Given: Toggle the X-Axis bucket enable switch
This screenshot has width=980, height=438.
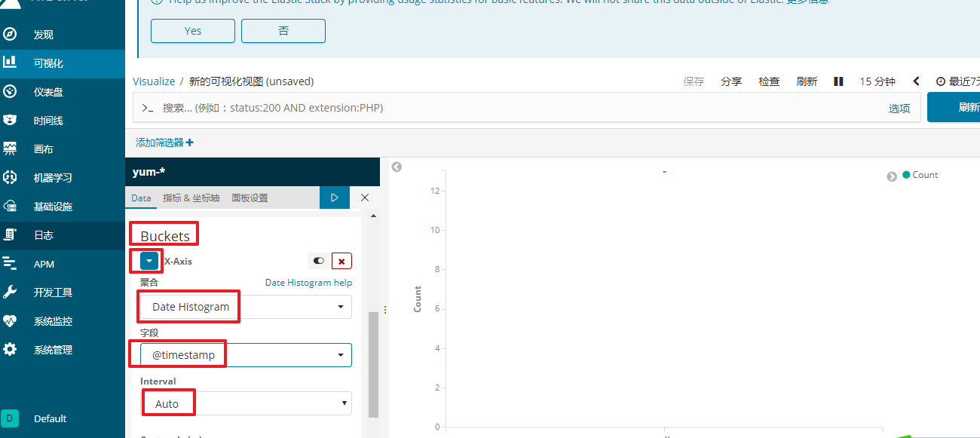Looking at the screenshot, I should coord(319,261).
